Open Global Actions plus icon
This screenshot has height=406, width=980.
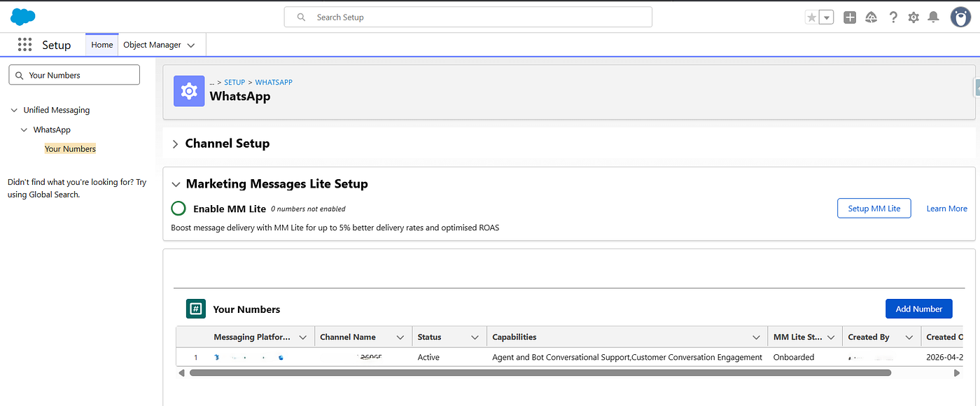(850, 17)
